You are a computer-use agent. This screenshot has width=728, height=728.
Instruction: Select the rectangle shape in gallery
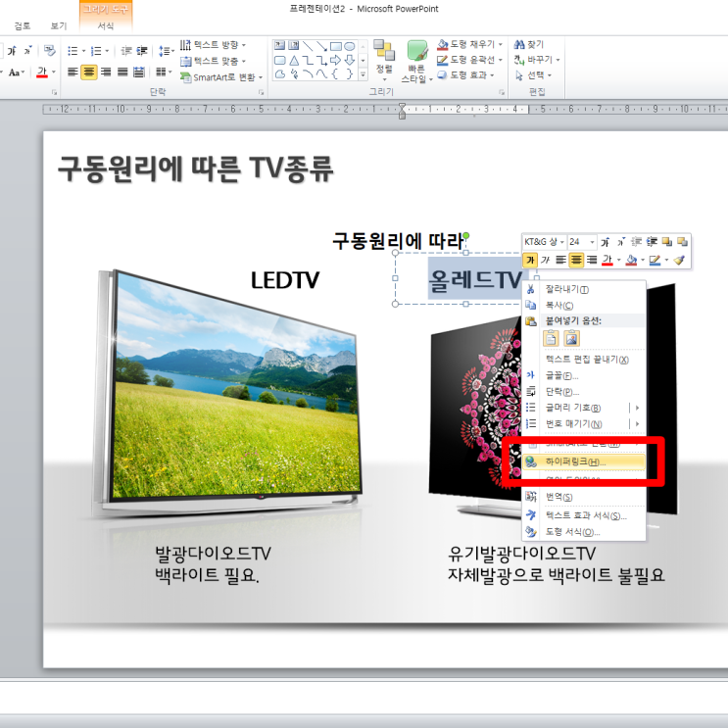click(x=336, y=45)
